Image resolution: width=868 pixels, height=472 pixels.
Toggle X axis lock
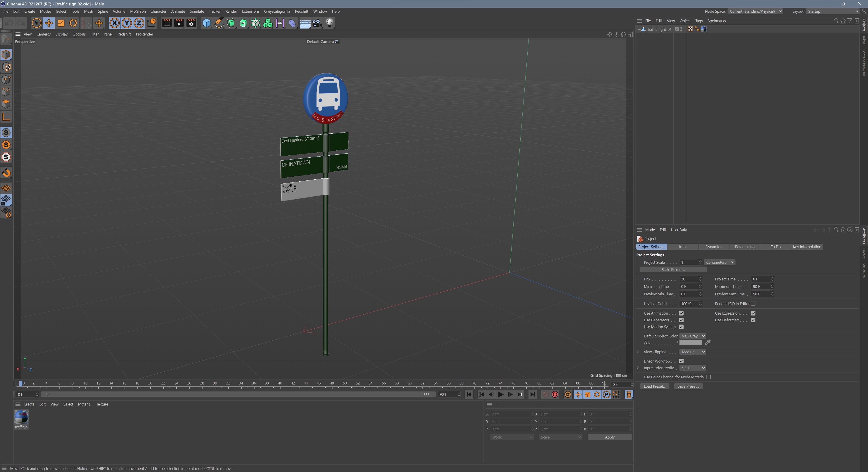115,23
